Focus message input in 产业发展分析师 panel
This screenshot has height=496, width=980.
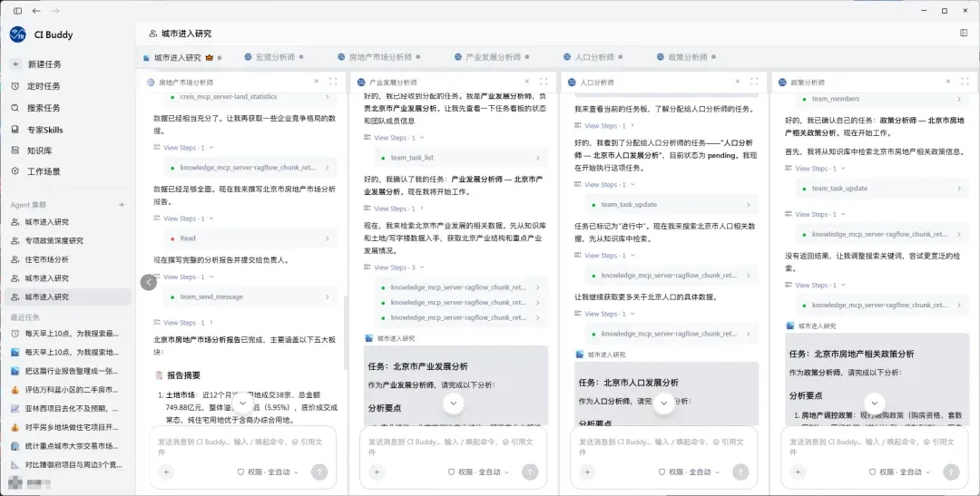(x=453, y=446)
